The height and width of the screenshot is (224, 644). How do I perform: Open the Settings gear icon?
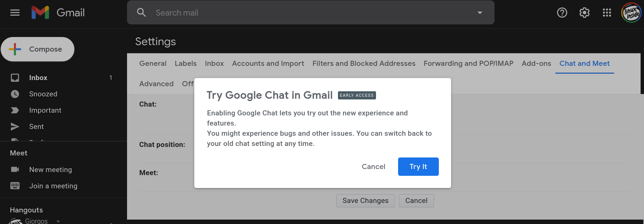585,13
